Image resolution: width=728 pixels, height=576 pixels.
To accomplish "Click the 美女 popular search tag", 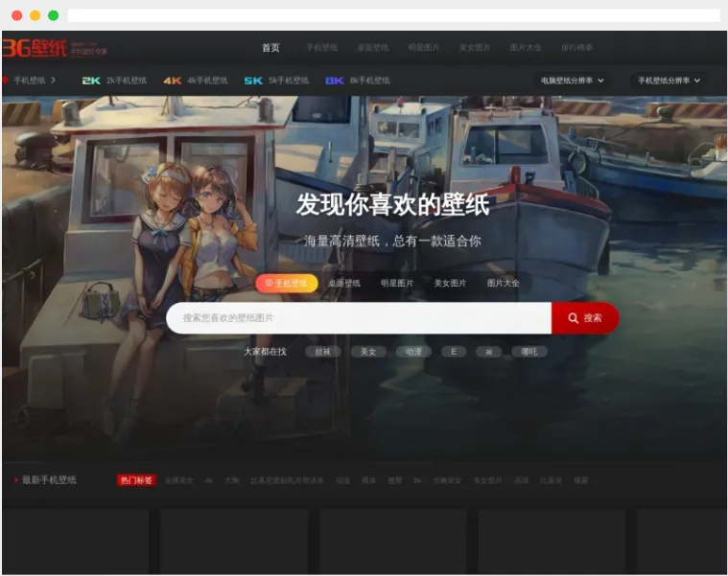I will 368,352.
